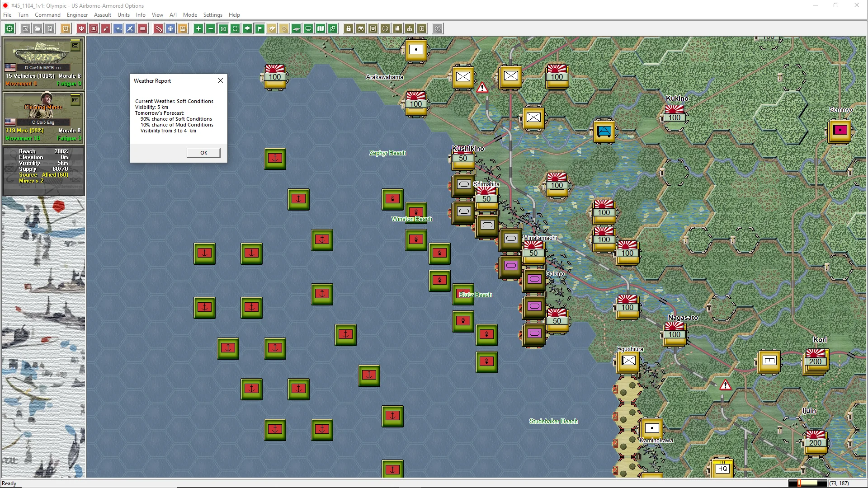The height and width of the screenshot is (488, 868).
Task: Open the Assault menu
Action: (103, 15)
